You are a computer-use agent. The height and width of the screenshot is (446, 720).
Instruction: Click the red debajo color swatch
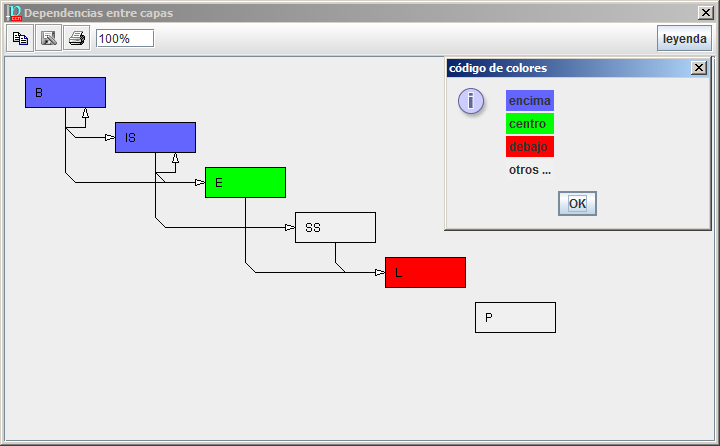[529, 147]
